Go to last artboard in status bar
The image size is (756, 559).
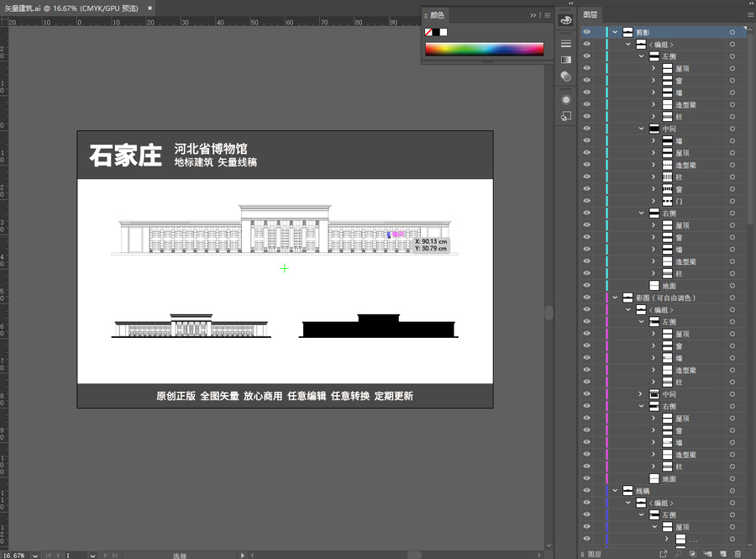[x=115, y=555]
